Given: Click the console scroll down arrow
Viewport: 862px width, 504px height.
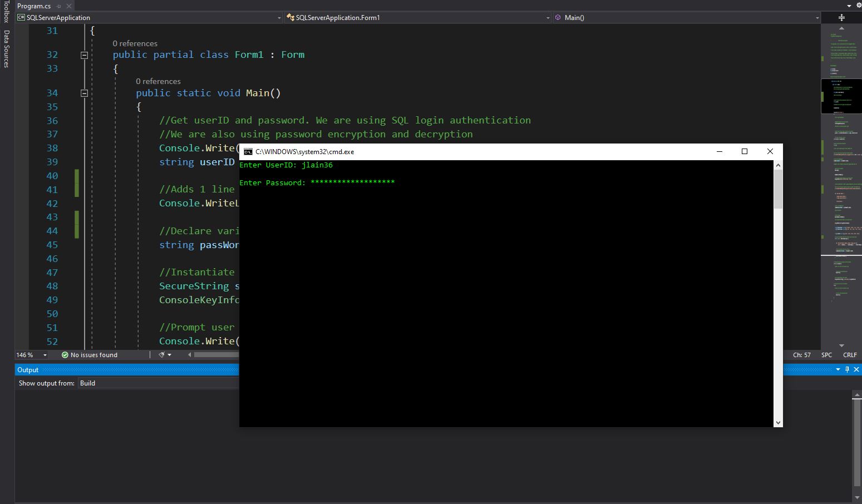Looking at the screenshot, I should (778, 423).
